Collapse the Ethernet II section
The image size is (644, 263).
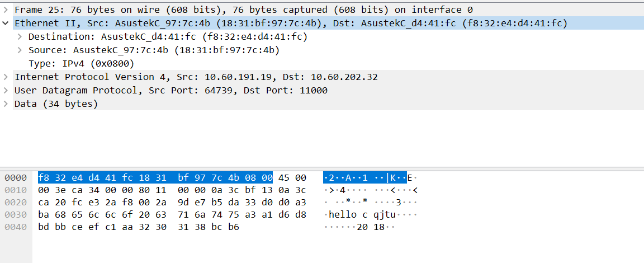point(6,23)
